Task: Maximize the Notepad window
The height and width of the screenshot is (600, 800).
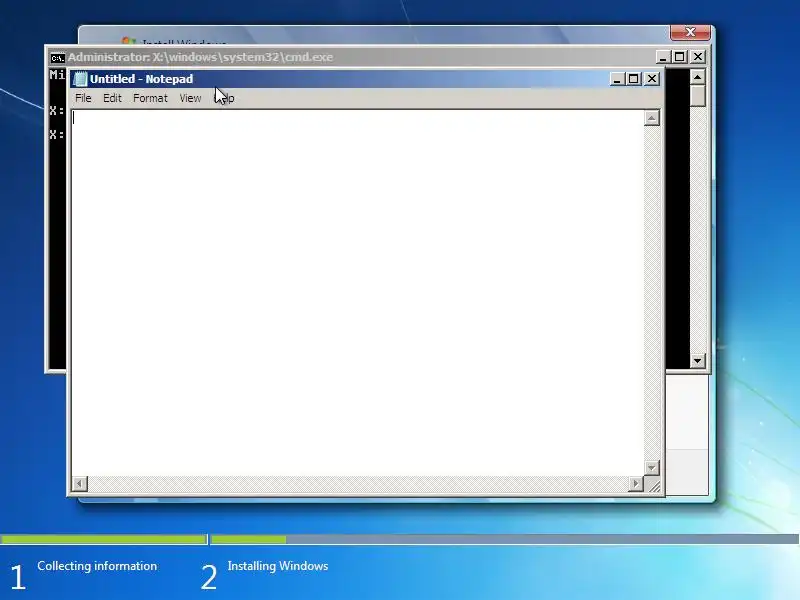Action: [x=634, y=79]
